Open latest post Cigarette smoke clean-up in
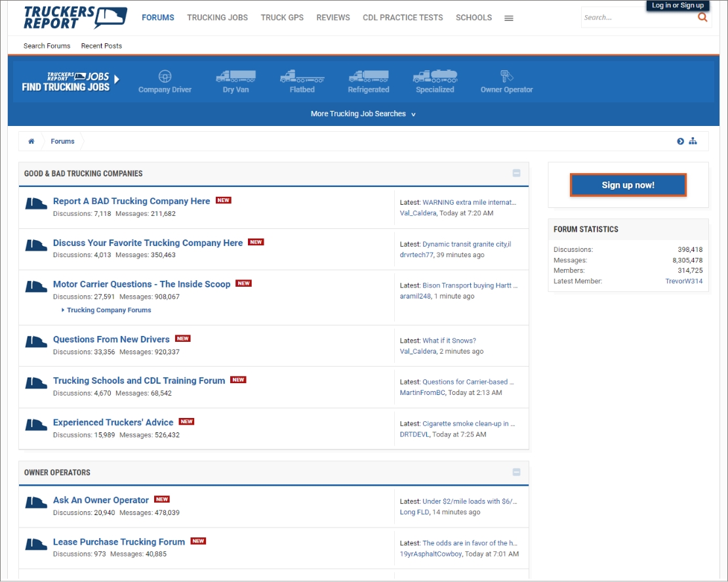This screenshot has width=728, height=582. coord(468,424)
